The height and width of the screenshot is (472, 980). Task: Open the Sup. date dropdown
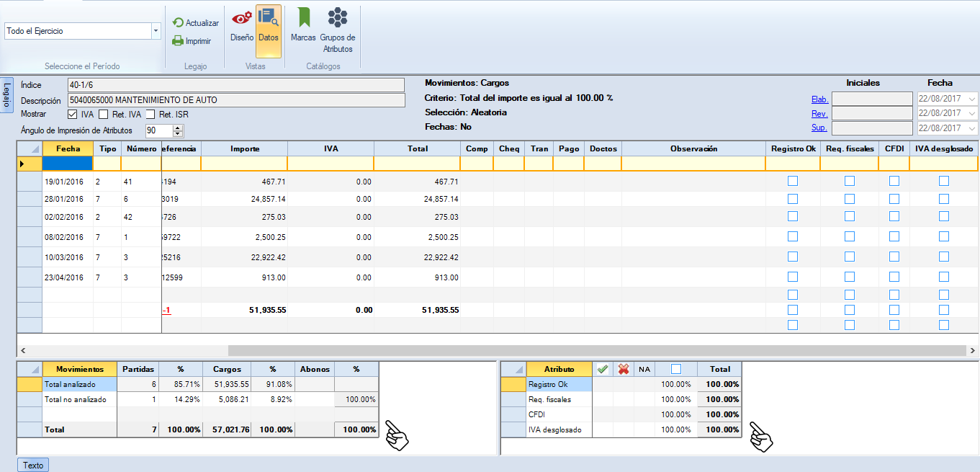972,128
